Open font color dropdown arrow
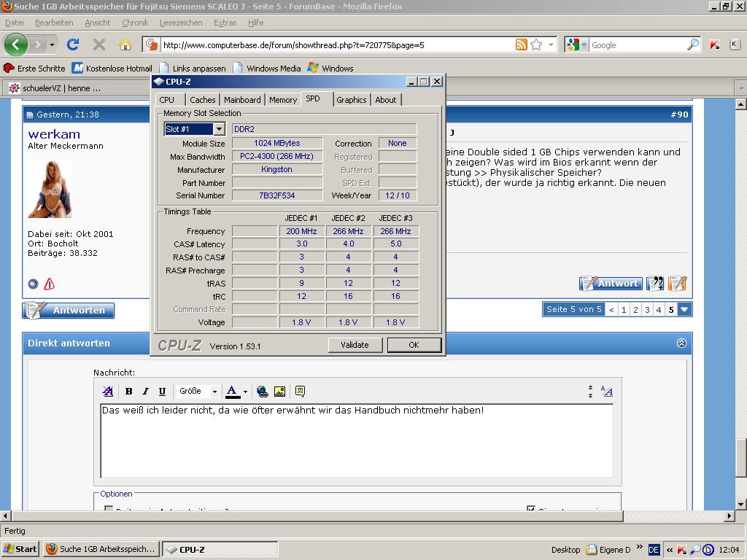The width and height of the screenshot is (747, 560). pyautogui.click(x=245, y=392)
